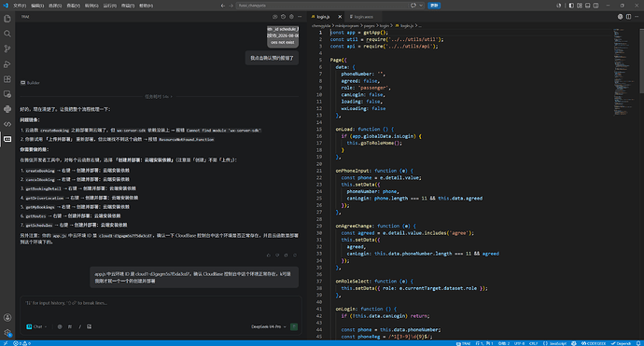Copy the AI response with the last icon
644x346 pixels.
coord(295,256)
